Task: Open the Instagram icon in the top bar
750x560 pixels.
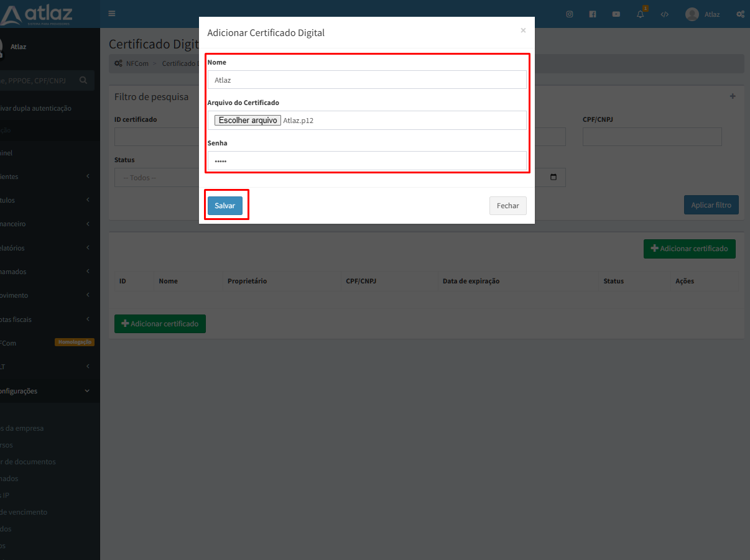Action: pyautogui.click(x=569, y=14)
